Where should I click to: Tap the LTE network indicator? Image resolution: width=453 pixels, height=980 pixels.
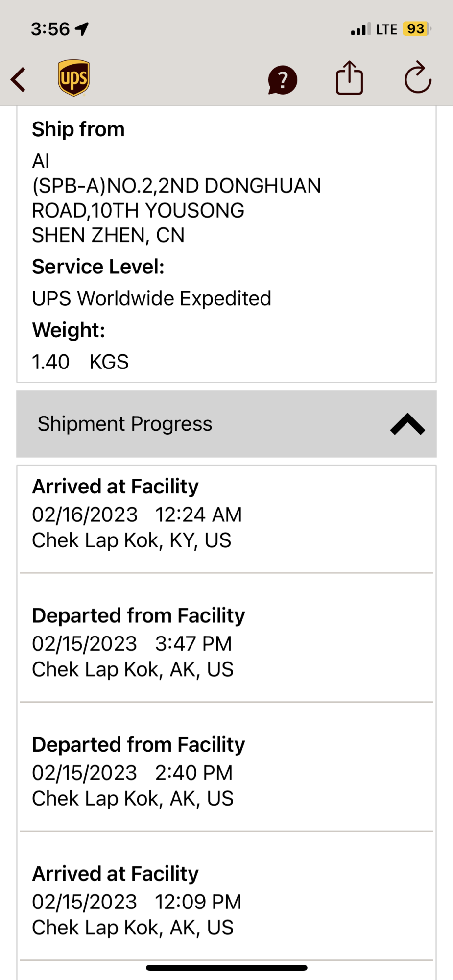coord(386,29)
